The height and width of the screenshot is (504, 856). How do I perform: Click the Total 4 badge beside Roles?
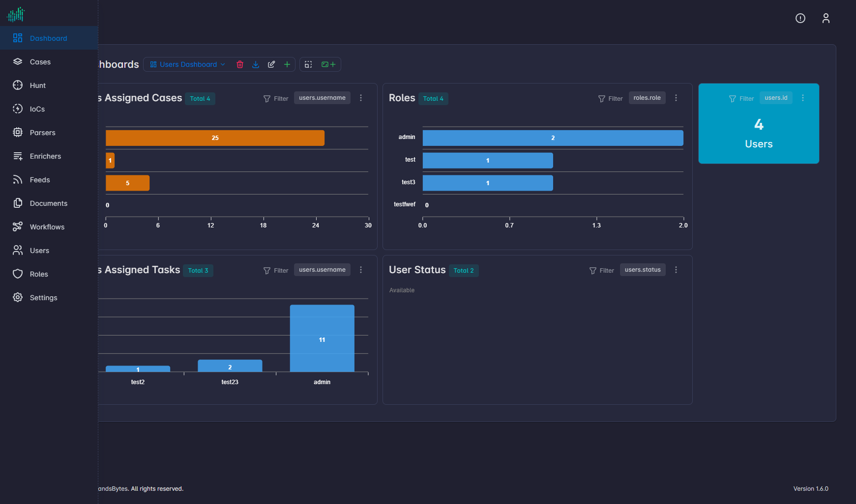pos(433,98)
